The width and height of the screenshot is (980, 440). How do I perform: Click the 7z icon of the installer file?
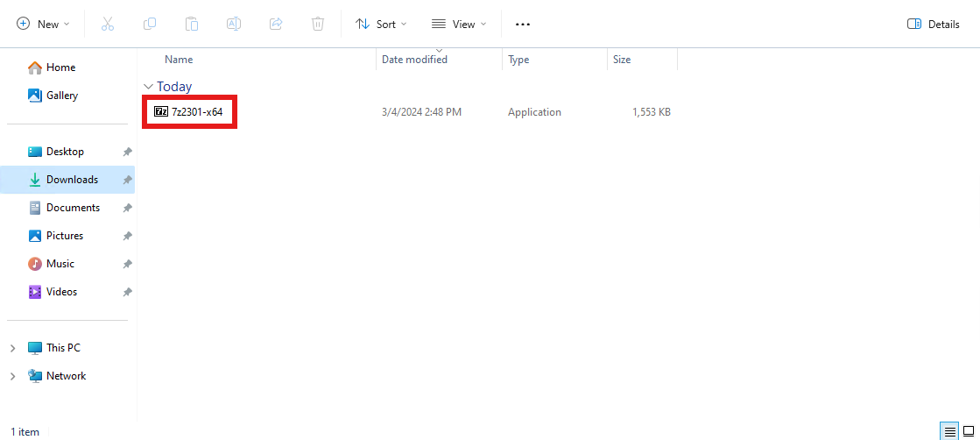(160, 112)
